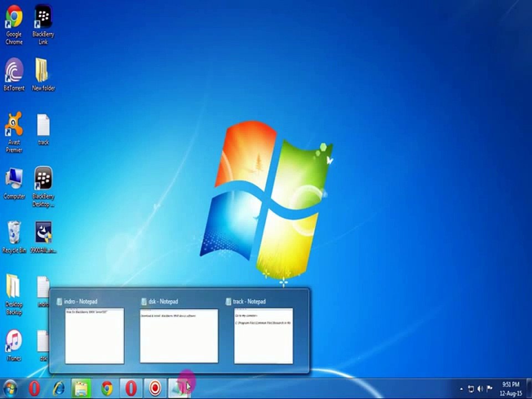This screenshot has width=532, height=399.
Task: Select the BlackBerry Desktop shortcut icon
Action: pos(43,187)
